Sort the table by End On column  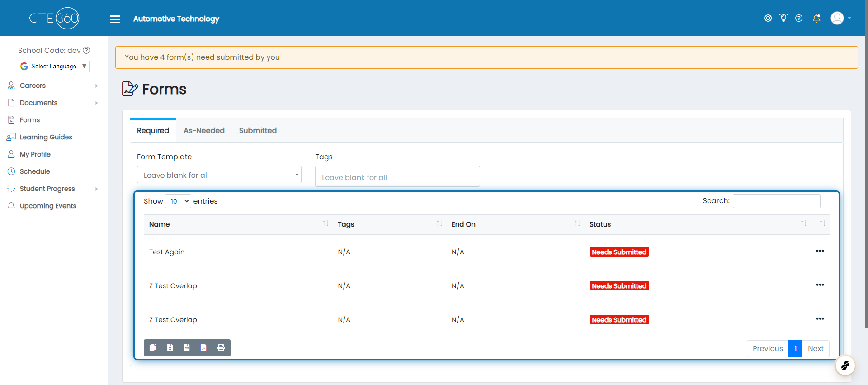point(515,224)
